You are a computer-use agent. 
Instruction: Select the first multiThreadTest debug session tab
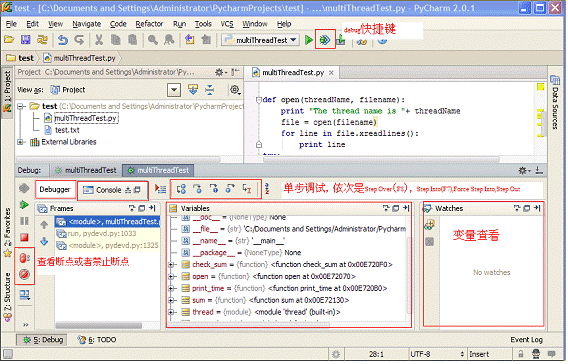tap(86, 170)
